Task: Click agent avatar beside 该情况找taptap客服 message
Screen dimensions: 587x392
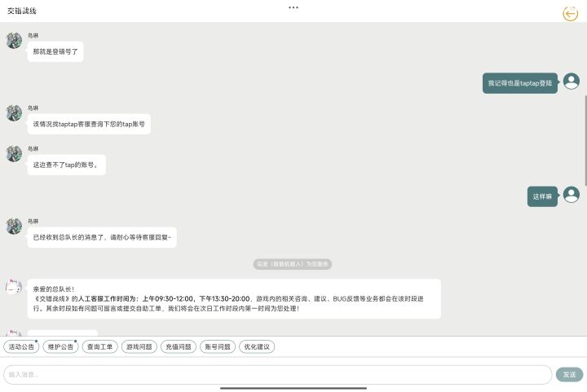Action: (x=14, y=113)
